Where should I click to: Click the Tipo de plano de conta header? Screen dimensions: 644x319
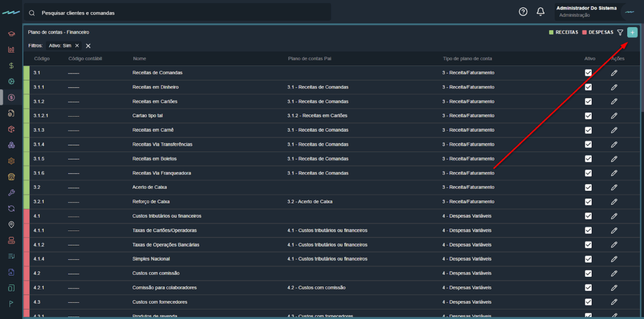[467, 58]
